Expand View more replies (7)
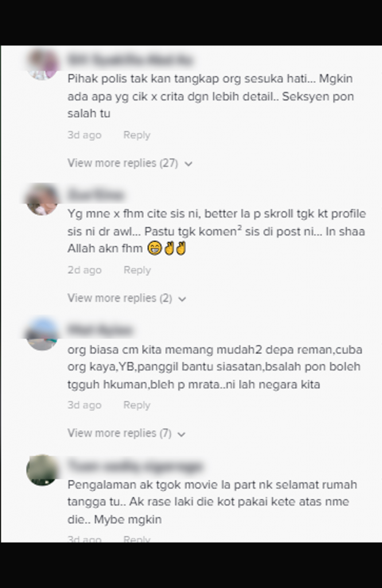Image resolution: width=382 pixels, height=588 pixels. (127, 433)
